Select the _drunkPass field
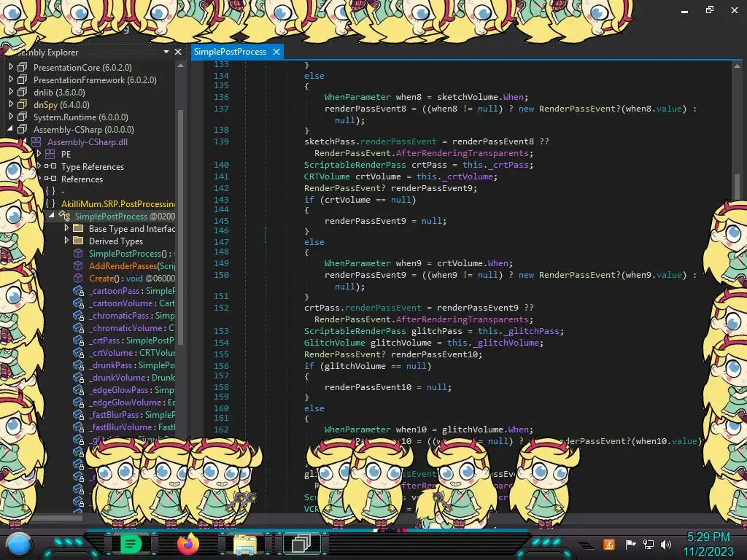 132,365
